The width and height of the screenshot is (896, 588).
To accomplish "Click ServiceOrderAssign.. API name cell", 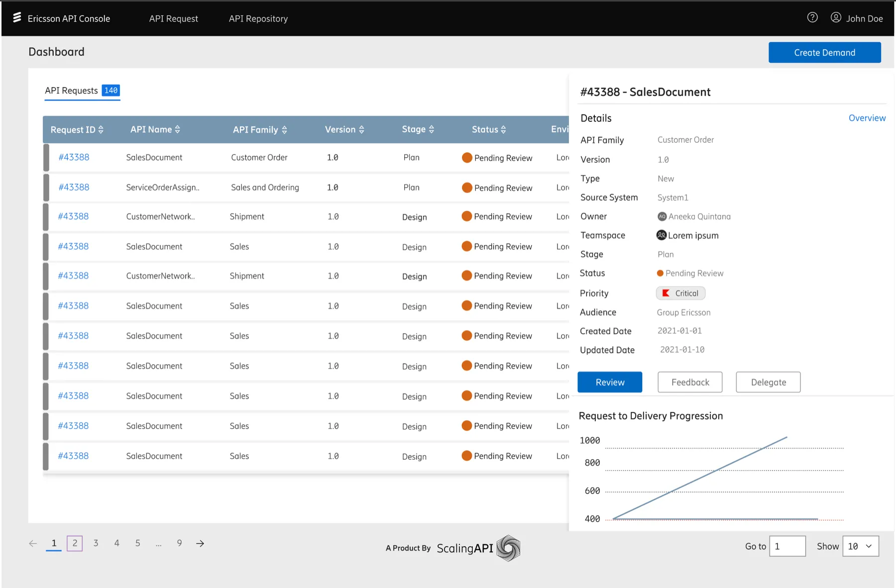I will coord(163,188).
